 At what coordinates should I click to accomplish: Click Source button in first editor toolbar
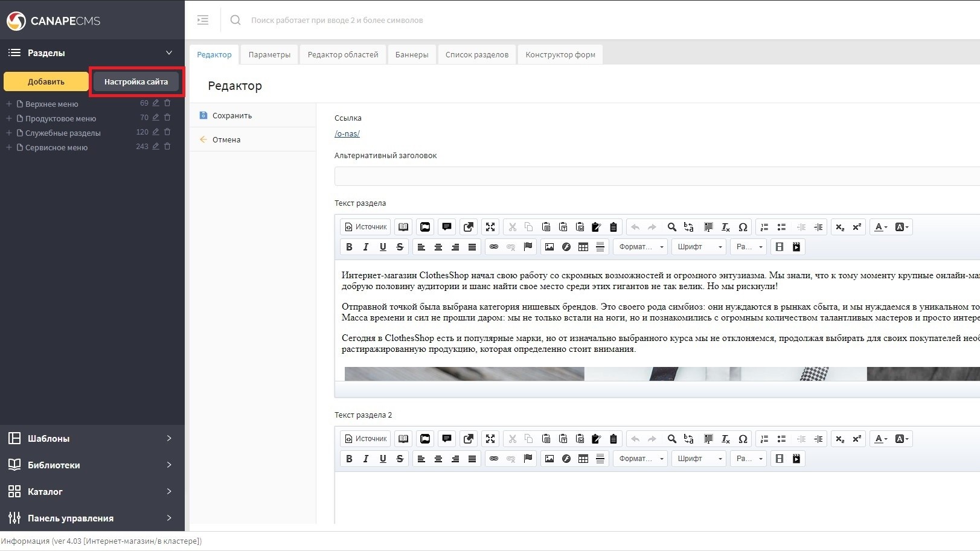pos(365,227)
